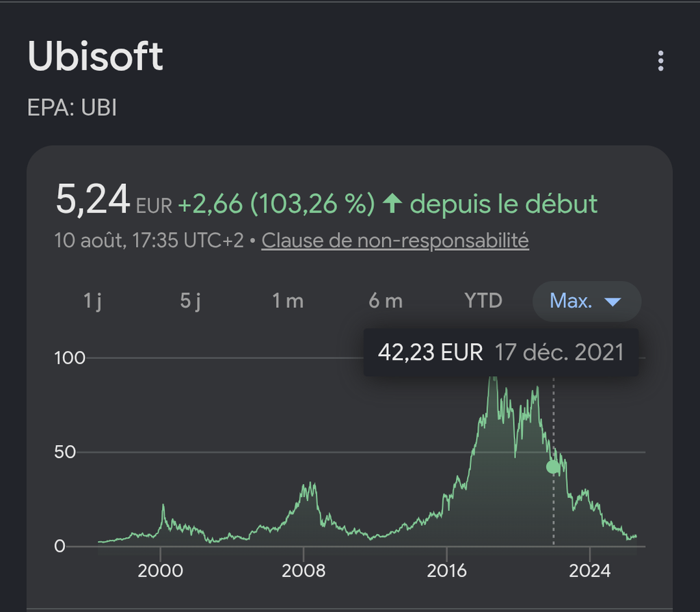The image size is (700, 612).
Task: Select the Max. time range
Action: click(587, 301)
